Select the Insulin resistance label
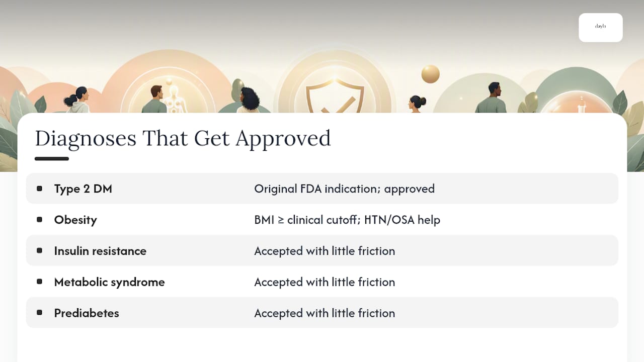This screenshot has width=644, height=362. pyautogui.click(x=100, y=251)
